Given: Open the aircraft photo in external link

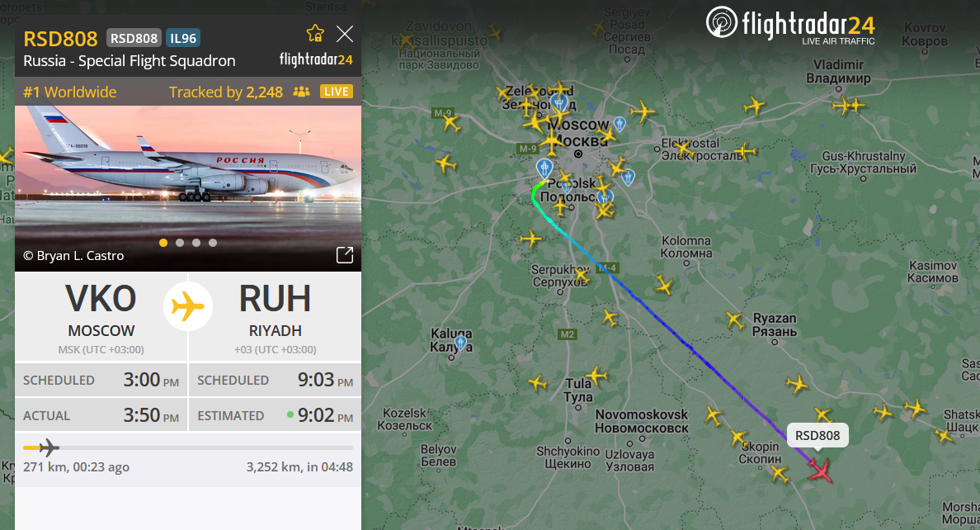Looking at the screenshot, I should coord(345,254).
